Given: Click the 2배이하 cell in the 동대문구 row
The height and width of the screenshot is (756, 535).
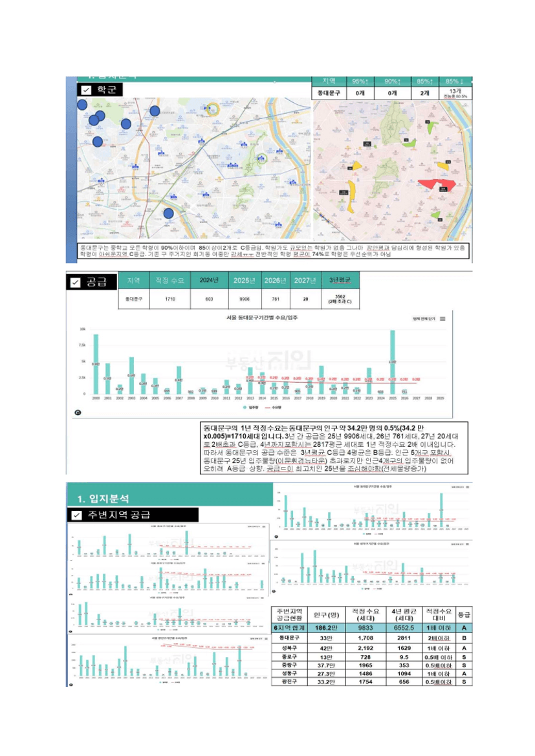Looking at the screenshot, I should (x=439, y=638).
